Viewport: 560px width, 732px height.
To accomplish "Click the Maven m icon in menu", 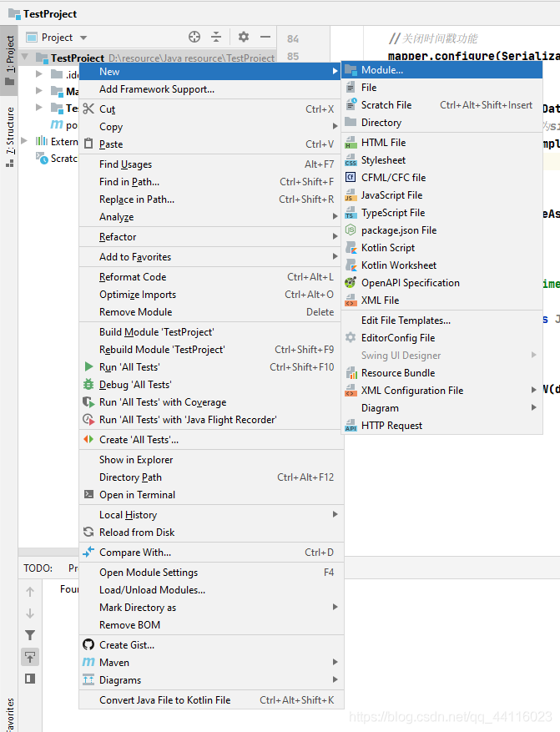I will click(x=88, y=662).
